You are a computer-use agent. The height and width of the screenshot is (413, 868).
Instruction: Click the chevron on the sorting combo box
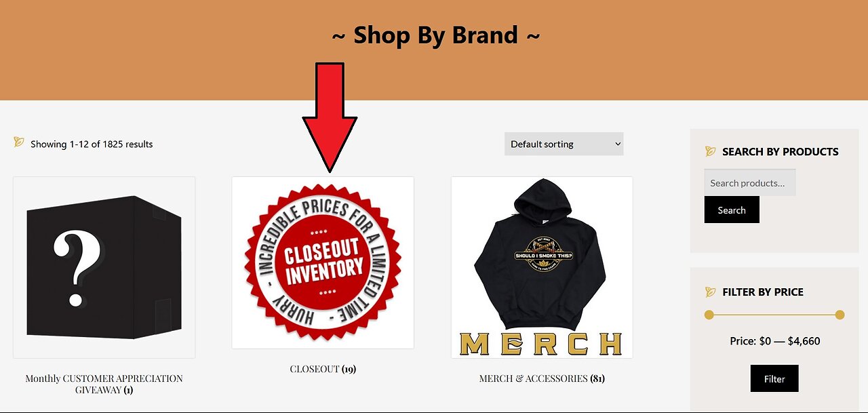pos(617,144)
